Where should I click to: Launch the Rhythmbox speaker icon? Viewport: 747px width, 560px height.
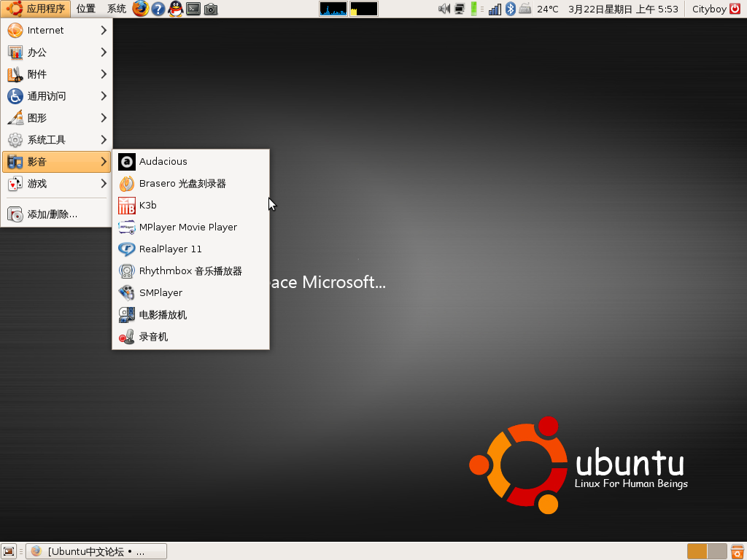click(127, 271)
